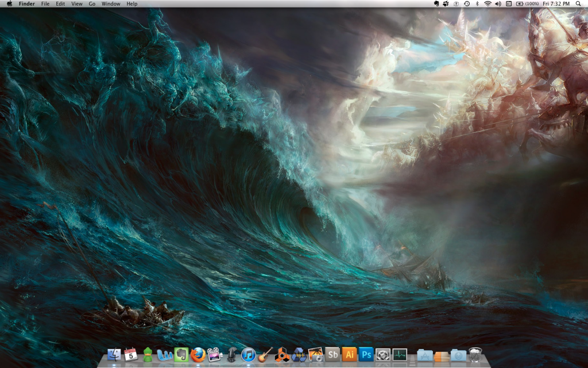Viewport: 588px width, 368px height.
Task: Launch Adobe Photoshop
Action: point(366,354)
